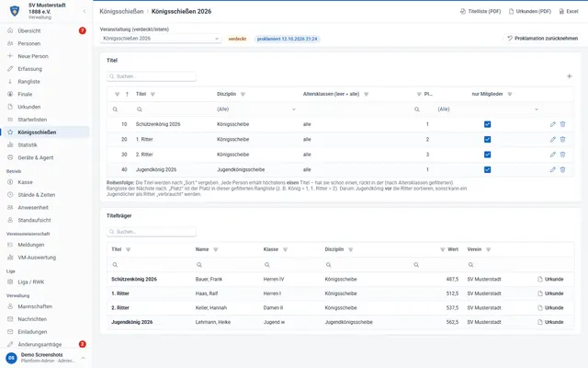Click Proklamation zurücknehmen button
The image size is (588, 368).
tap(542, 39)
